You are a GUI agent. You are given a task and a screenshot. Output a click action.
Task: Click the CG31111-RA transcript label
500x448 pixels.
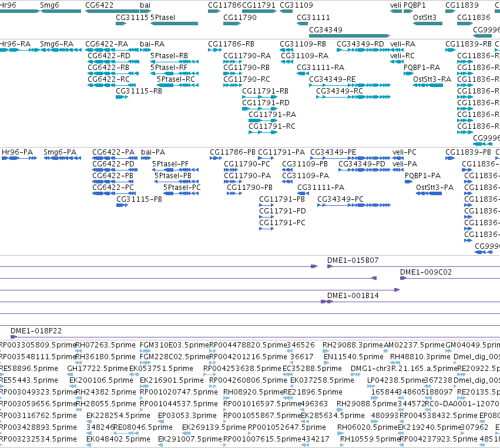click(320, 68)
